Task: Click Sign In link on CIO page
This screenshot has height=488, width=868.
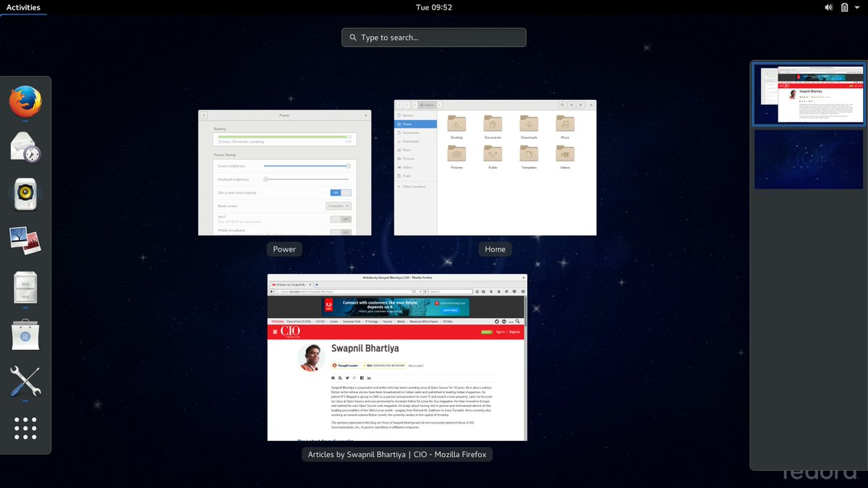Action: [501, 332]
